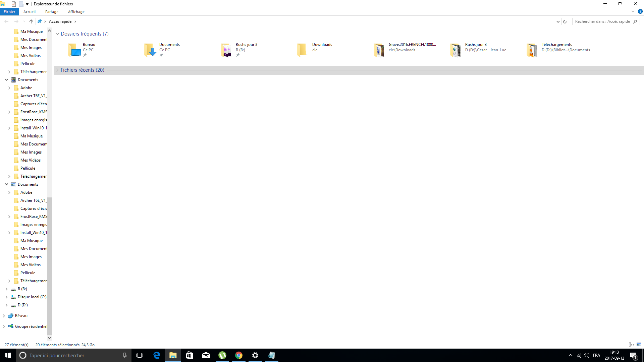Expand the Fichiers récents (20) section
This screenshot has height=362, width=644.
click(57, 70)
